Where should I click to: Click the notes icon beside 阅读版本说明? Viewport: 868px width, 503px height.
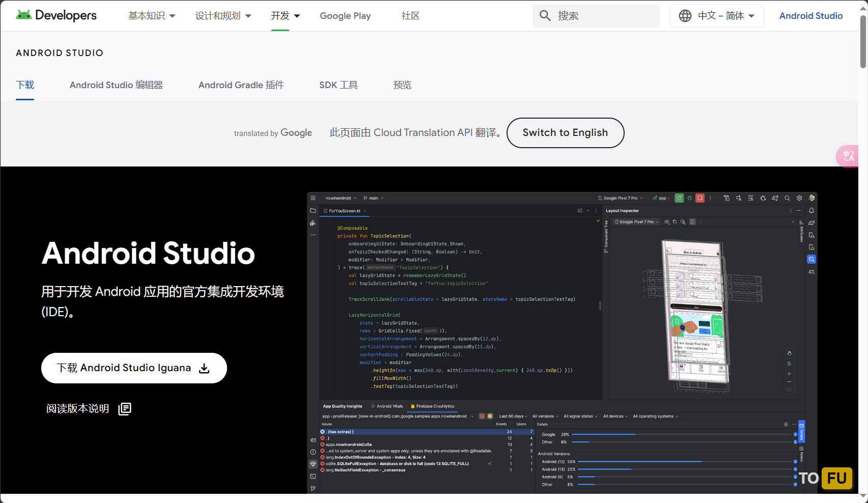125,409
